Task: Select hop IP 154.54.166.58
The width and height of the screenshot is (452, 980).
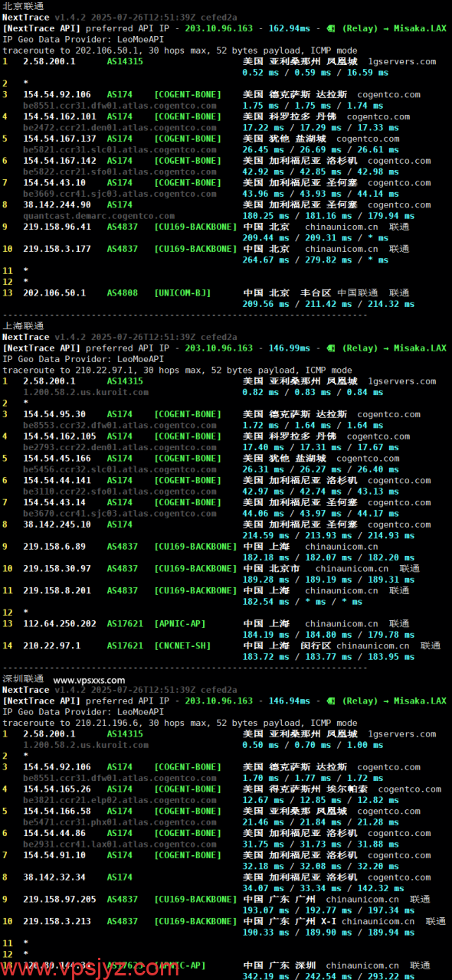Action: [57, 812]
